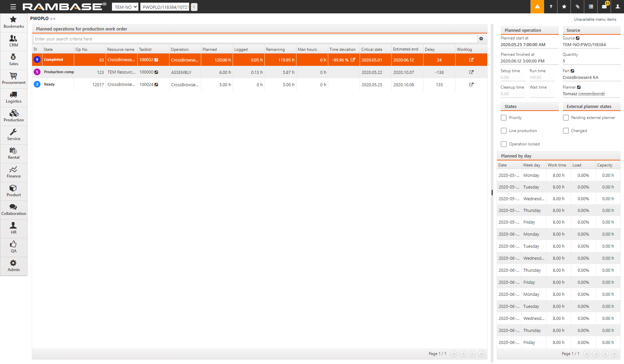Click the warning alert icon
The height and width of the screenshot is (364, 624).
point(537,7)
